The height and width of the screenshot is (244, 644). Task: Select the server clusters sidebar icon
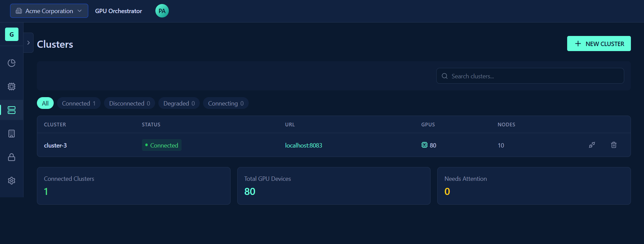(x=11, y=110)
